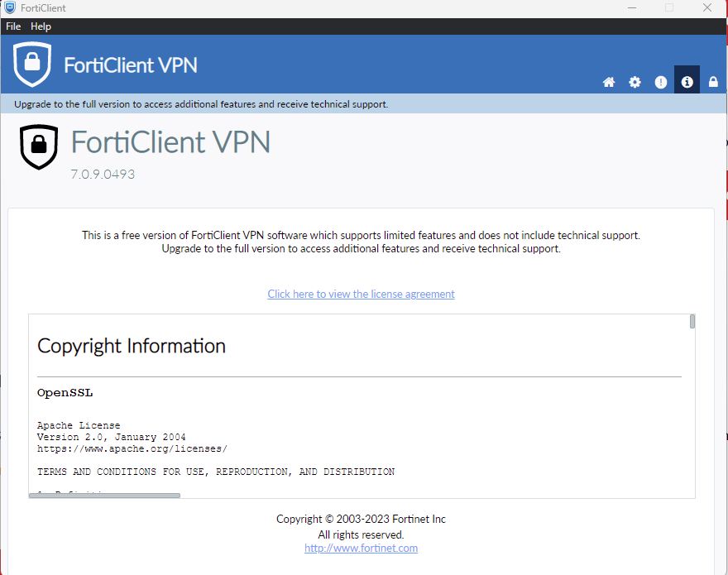Minimize the FortiClient window
This screenshot has height=575, width=728.
pos(631,8)
